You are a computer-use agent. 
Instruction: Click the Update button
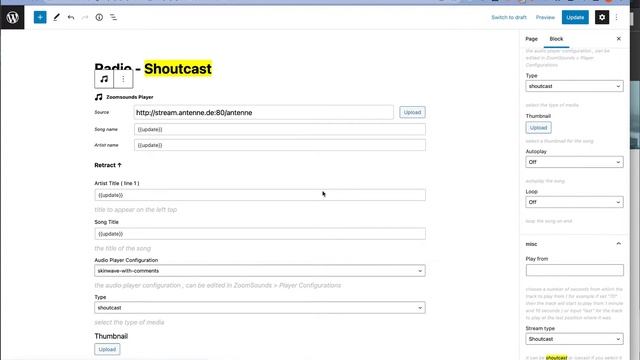(x=575, y=17)
